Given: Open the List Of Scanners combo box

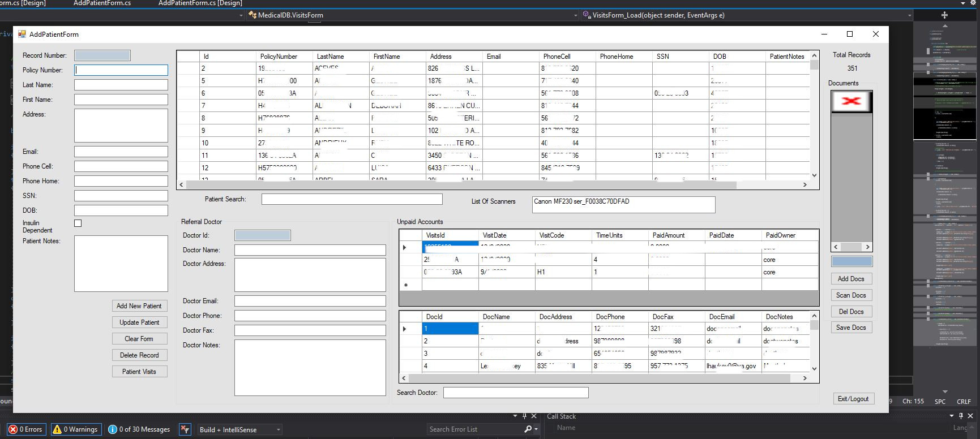Looking at the screenshot, I should coord(623,204).
